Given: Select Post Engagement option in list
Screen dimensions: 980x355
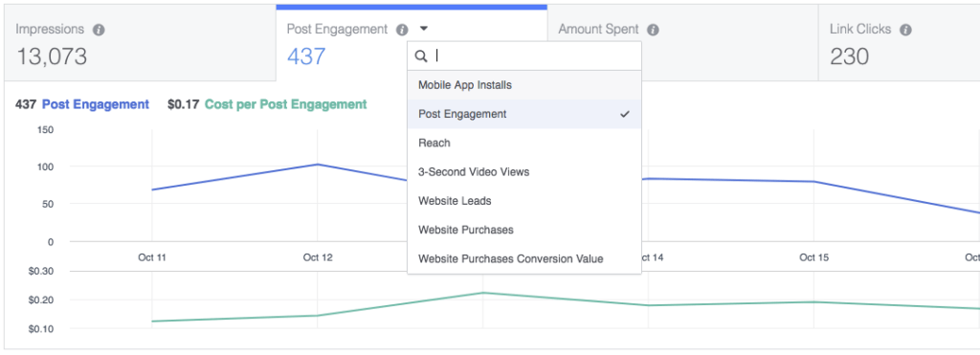Looking at the screenshot, I should point(524,114).
